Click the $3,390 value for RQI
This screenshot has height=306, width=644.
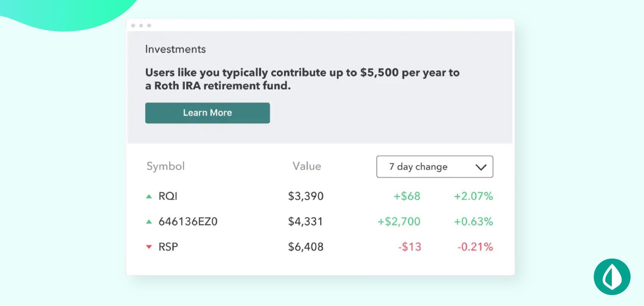[x=306, y=196]
